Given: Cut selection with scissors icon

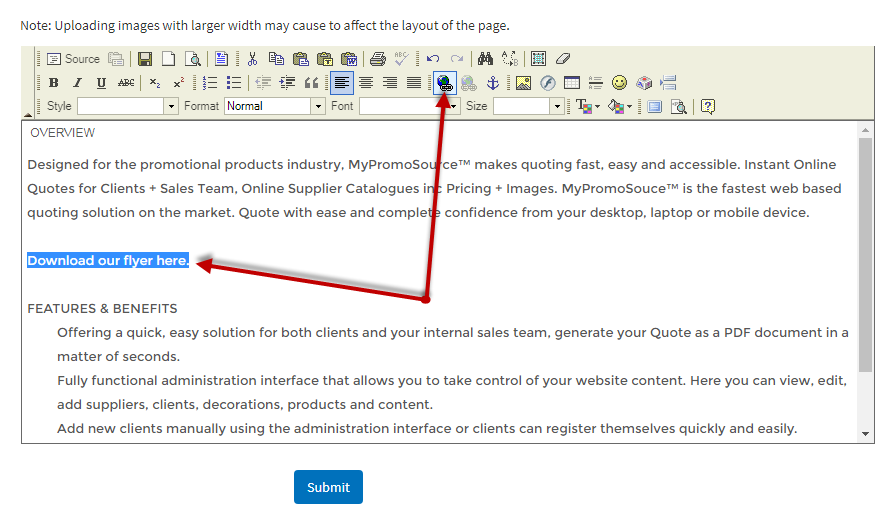Looking at the screenshot, I should (x=252, y=59).
